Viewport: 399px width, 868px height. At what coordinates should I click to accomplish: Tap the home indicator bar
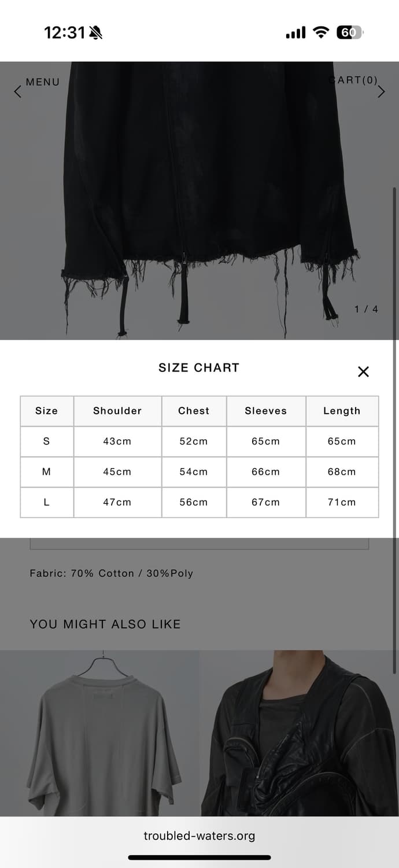coord(199,858)
